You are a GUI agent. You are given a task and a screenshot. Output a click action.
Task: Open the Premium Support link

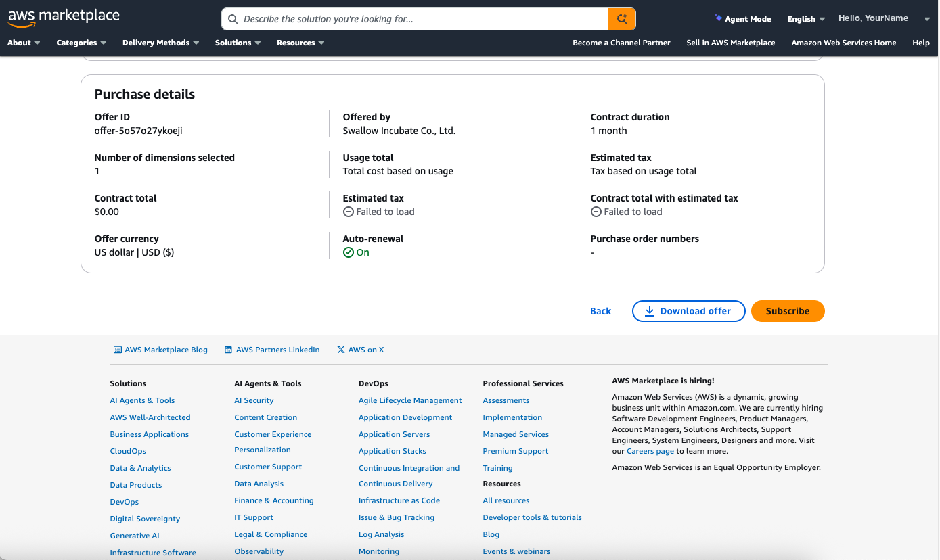point(515,451)
